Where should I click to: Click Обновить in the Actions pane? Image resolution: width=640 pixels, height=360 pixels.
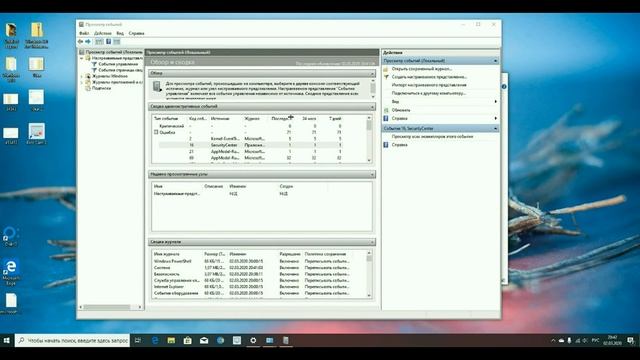401,110
